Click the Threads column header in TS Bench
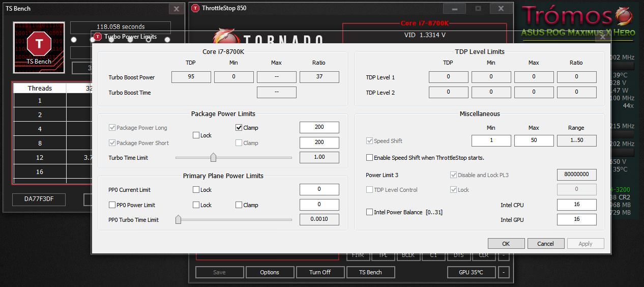644x287 pixels. pyautogui.click(x=40, y=88)
